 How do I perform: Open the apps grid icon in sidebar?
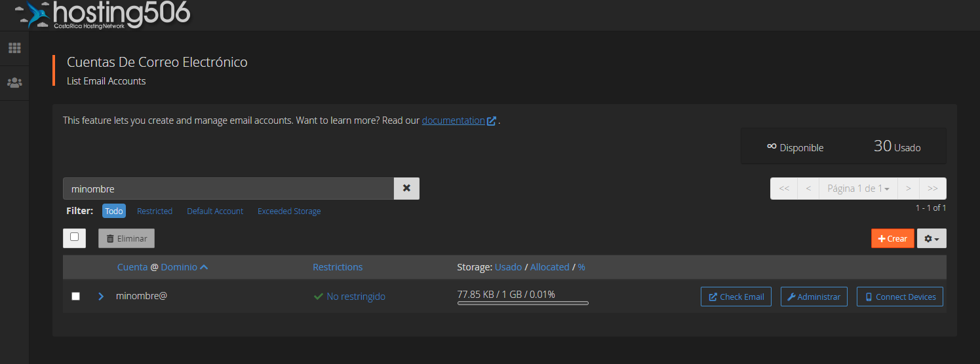tap(14, 48)
